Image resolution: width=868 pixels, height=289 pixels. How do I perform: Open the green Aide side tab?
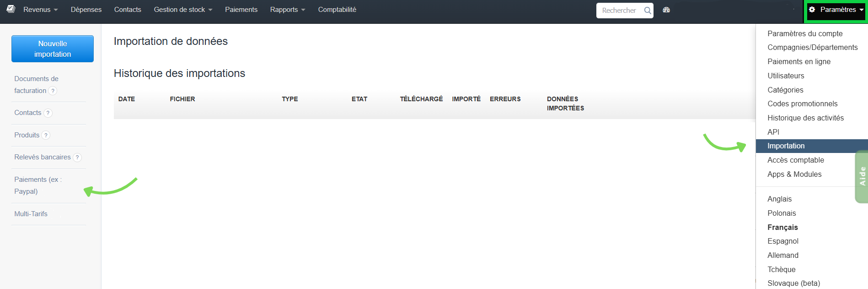click(x=862, y=176)
